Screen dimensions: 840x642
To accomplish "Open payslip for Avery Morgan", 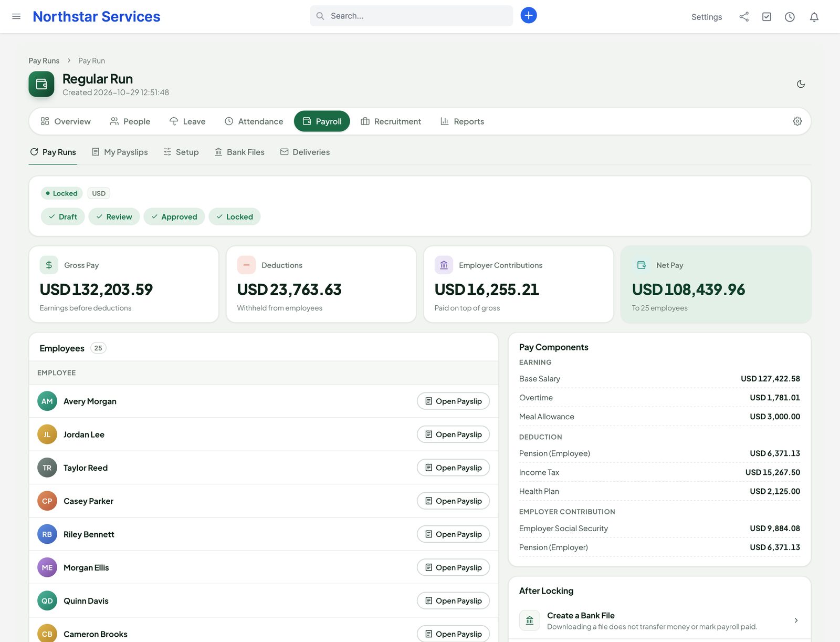I will [454, 401].
